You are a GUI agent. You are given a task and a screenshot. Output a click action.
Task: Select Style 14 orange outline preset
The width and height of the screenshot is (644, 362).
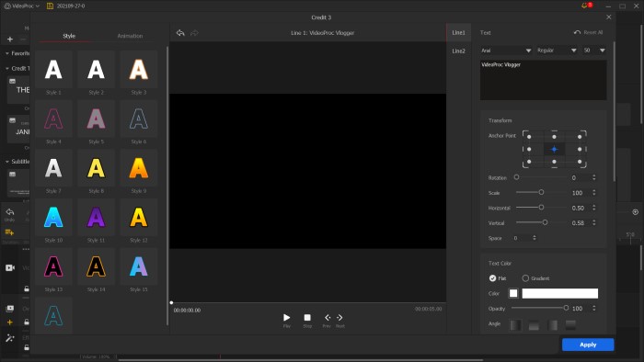click(x=96, y=266)
